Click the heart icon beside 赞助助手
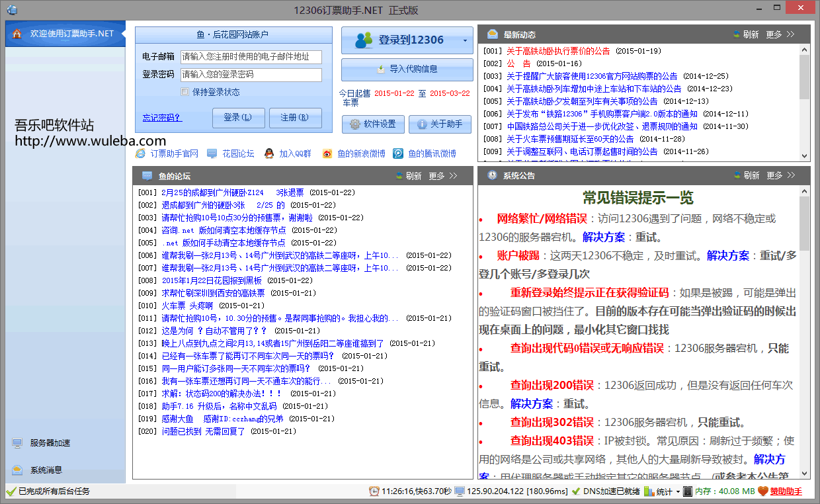The height and width of the screenshot is (504, 820). pos(762,491)
